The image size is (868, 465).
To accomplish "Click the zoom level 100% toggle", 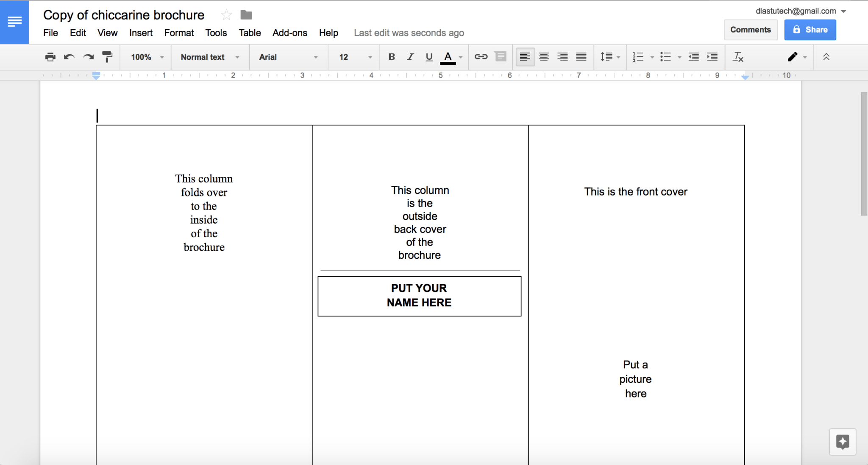I will pos(145,57).
